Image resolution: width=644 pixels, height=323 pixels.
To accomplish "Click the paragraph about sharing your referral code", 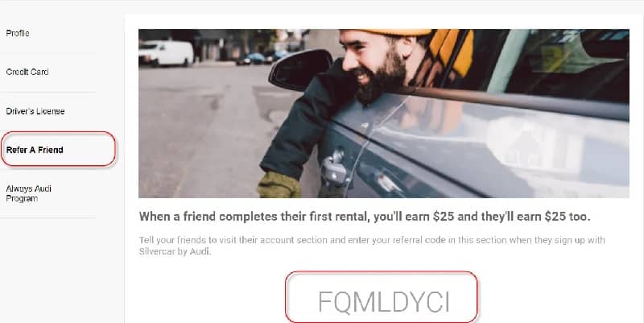I will (x=372, y=246).
